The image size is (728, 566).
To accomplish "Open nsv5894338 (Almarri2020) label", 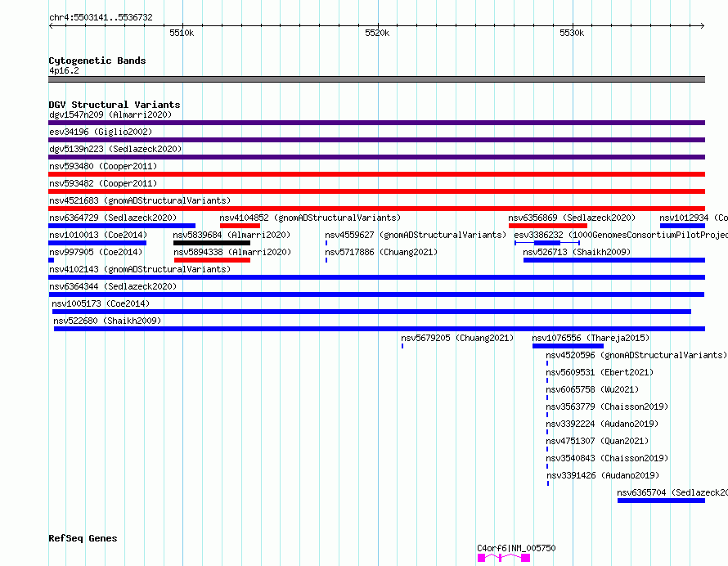I will [x=232, y=252].
